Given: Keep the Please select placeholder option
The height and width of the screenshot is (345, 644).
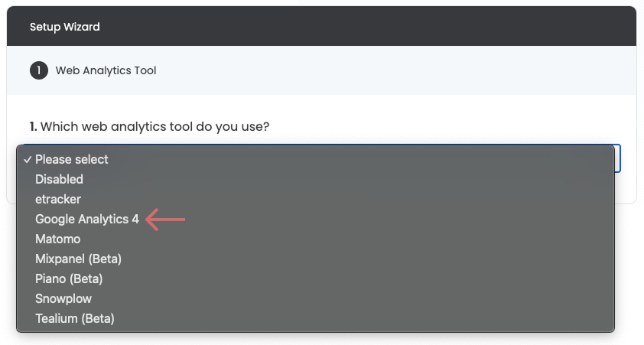Looking at the screenshot, I should point(315,159).
